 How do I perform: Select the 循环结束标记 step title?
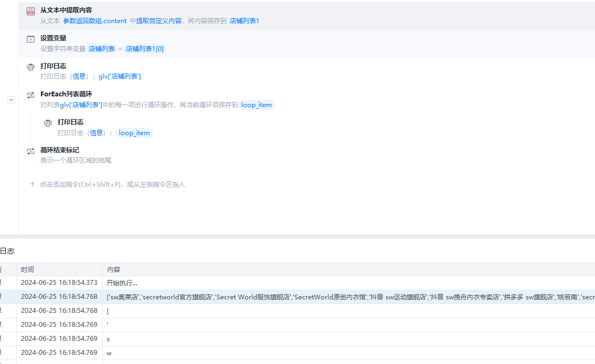60,150
